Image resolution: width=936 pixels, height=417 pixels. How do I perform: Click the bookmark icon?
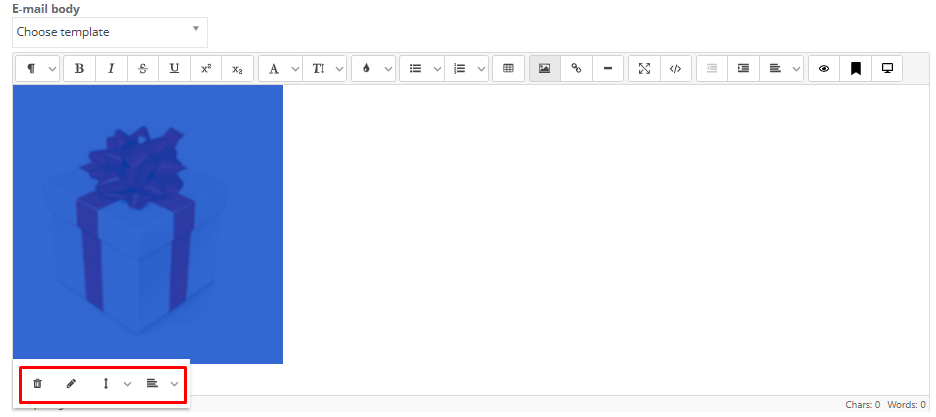pos(856,69)
